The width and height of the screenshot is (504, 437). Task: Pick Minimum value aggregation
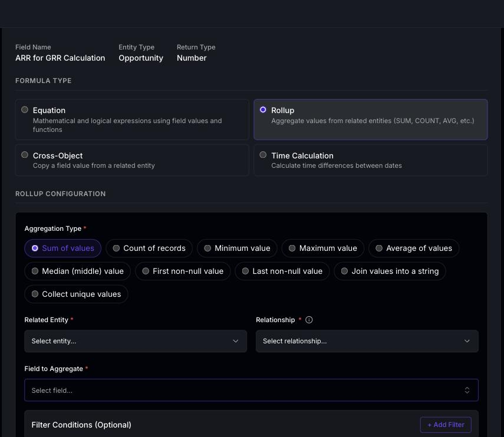tap(237, 248)
